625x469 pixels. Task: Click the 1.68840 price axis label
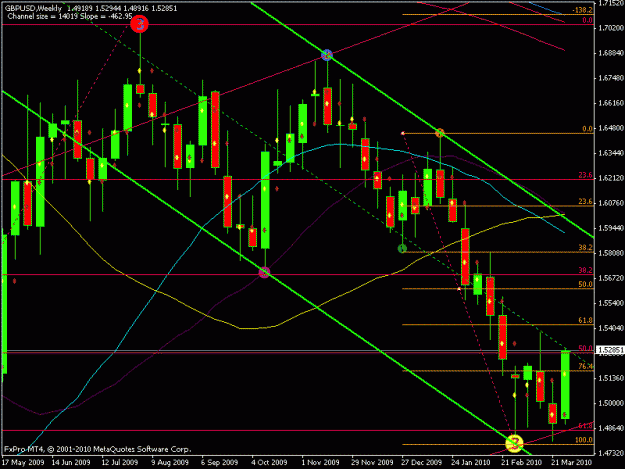coord(611,53)
